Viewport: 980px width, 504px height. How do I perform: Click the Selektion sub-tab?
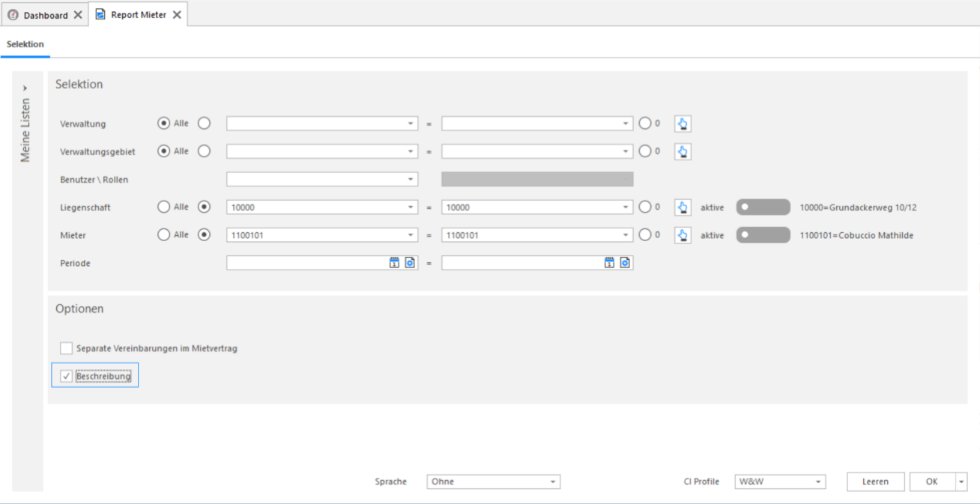tap(25, 44)
